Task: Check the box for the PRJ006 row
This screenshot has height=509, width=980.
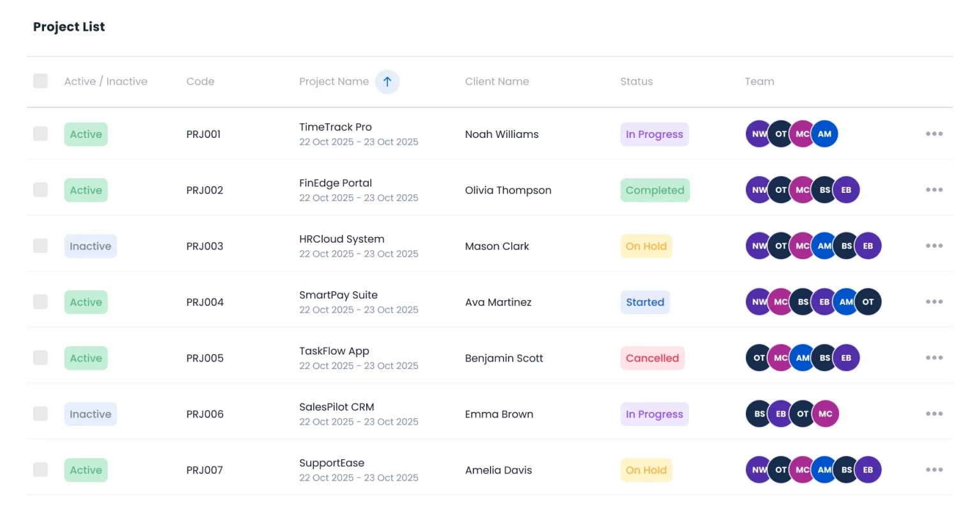Action: 40,414
